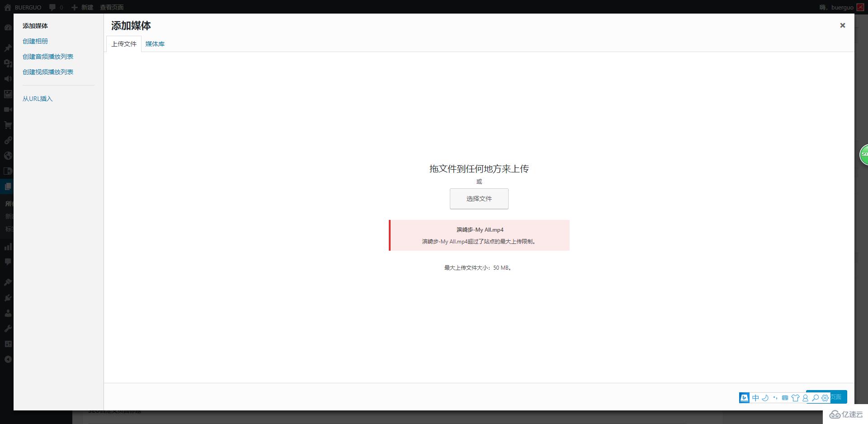Screen dimensions: 868x424
Task: Choose 从URL插入 option
Action: click(38, 99)
